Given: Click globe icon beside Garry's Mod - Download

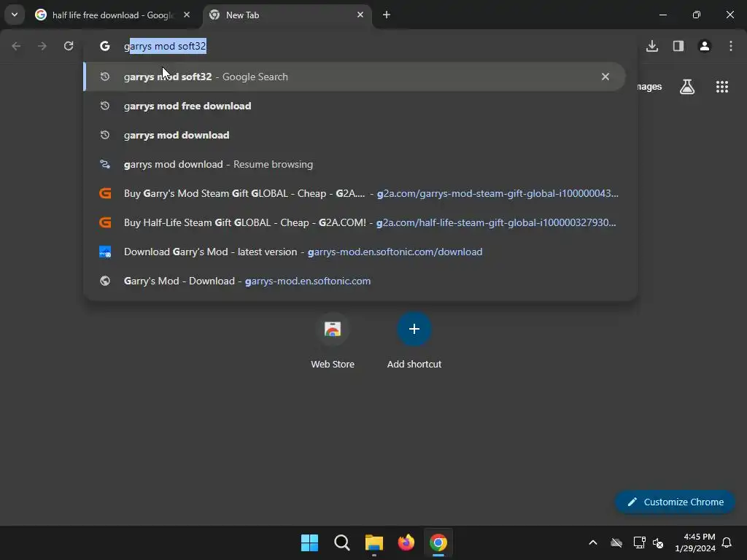Looking at the screenshot, I should [105, 281].
